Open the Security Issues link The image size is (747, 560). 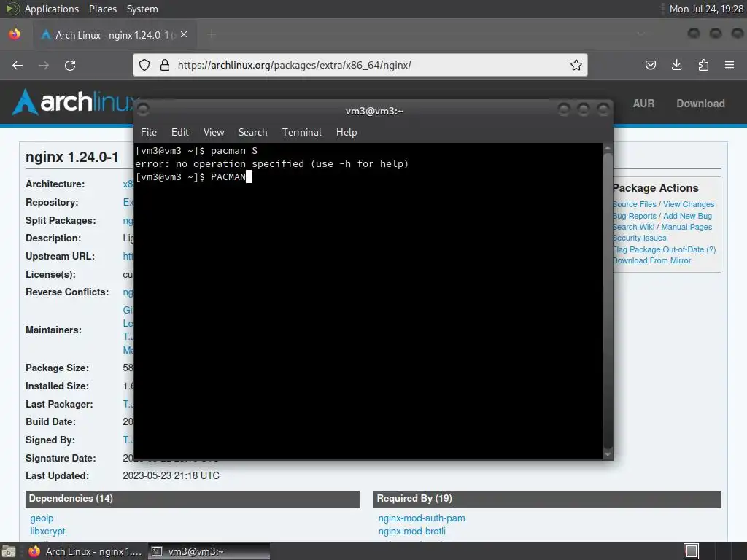pyautogui.click(x=639, y=238)
